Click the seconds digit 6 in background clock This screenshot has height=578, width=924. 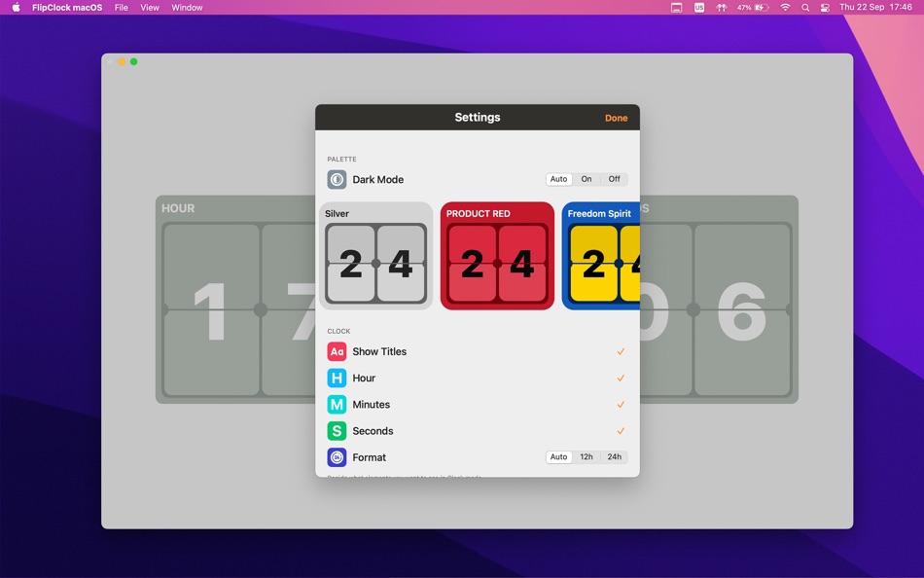(x=742, y=310)
